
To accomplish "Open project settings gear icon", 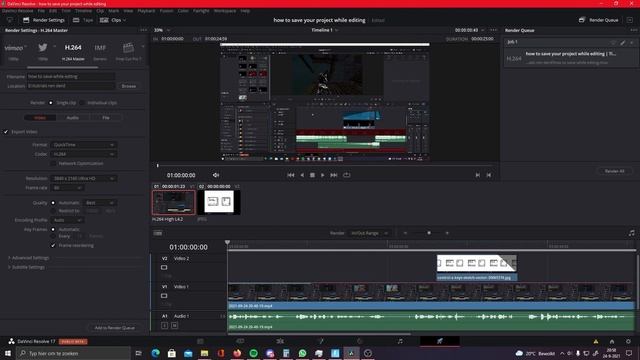I will coord(628,341).
